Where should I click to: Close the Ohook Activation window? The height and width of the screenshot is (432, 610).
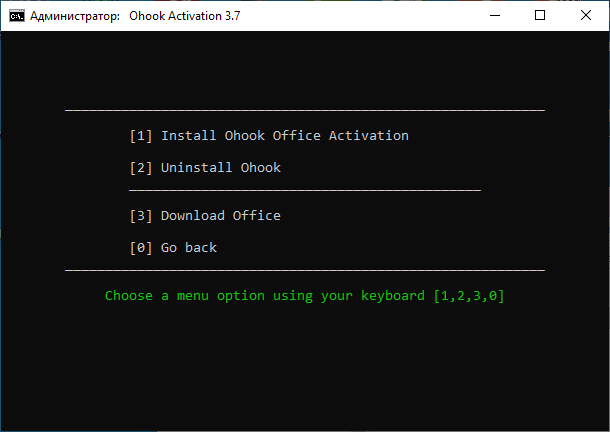point(586,16)
